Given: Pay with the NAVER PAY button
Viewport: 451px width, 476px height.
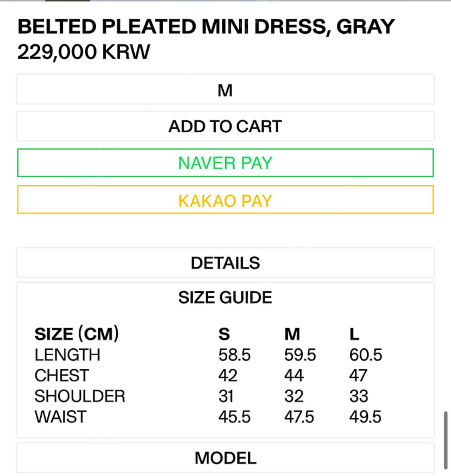Looking at the screenshot, I should (x=225, y=163).
